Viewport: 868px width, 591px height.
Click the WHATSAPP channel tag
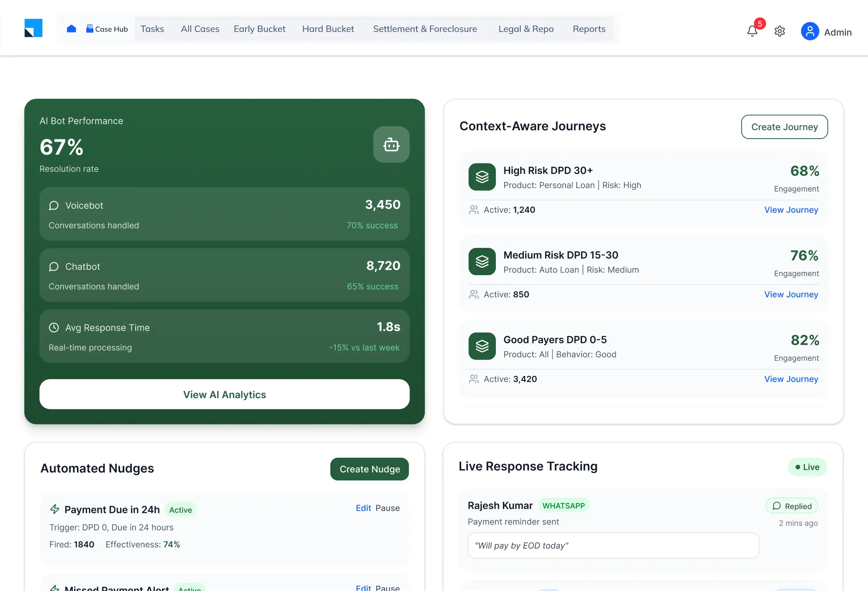point(563,506)
